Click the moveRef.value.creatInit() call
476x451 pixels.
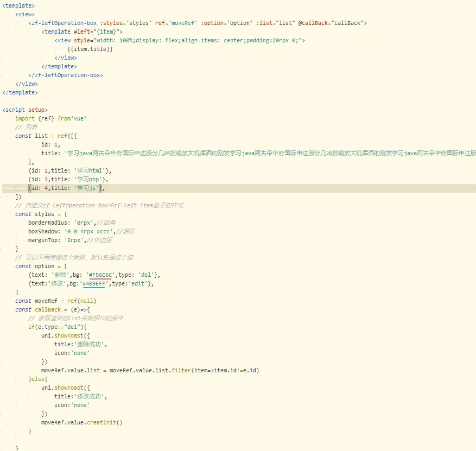point(82,423)
